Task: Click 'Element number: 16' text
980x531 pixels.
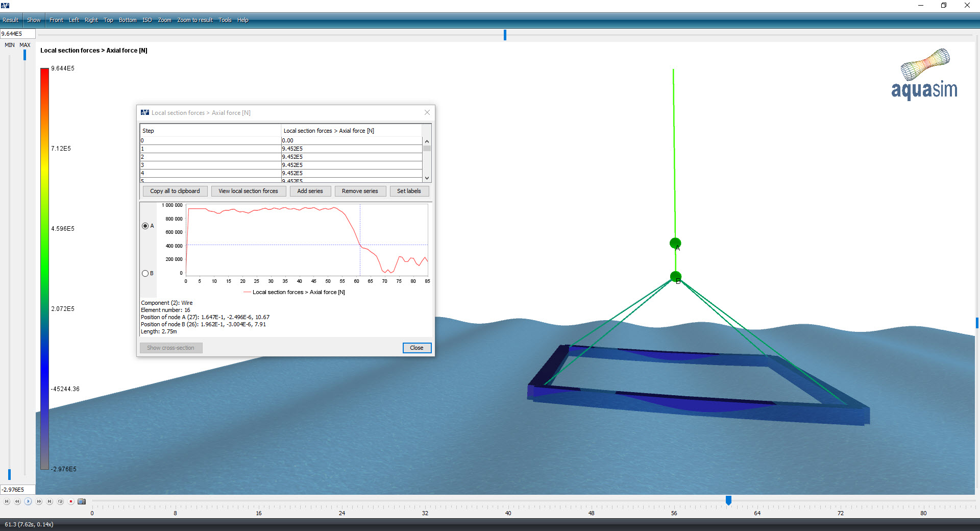Action: [165, 310]
